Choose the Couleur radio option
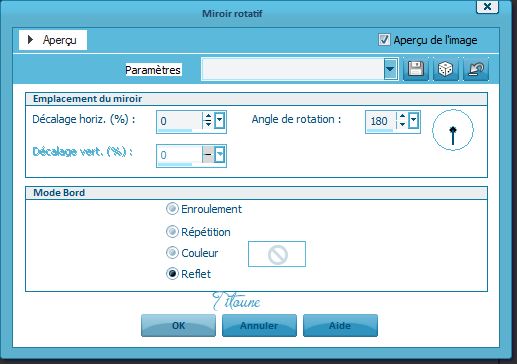This screenshot has height=364, width=517. point(172,253)
